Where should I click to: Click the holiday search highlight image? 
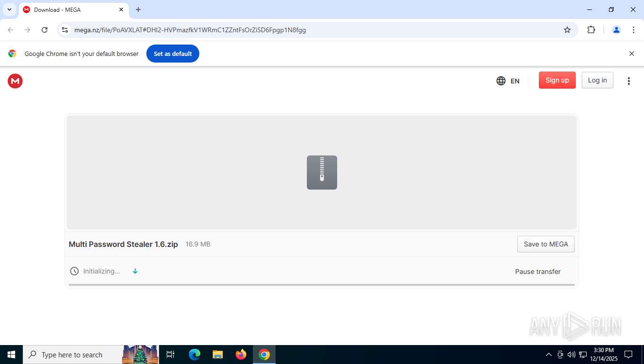point(140,355)
